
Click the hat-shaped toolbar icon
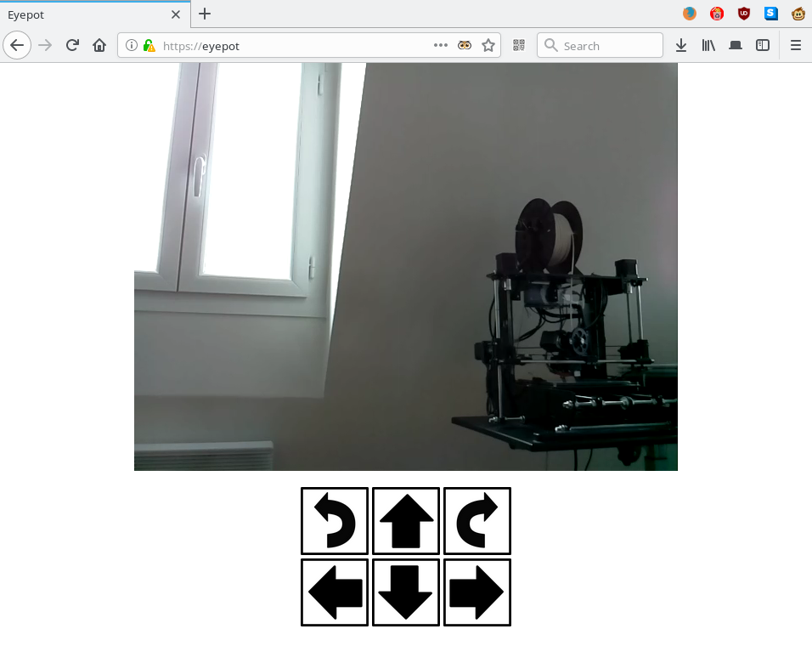tap(736, 46)
